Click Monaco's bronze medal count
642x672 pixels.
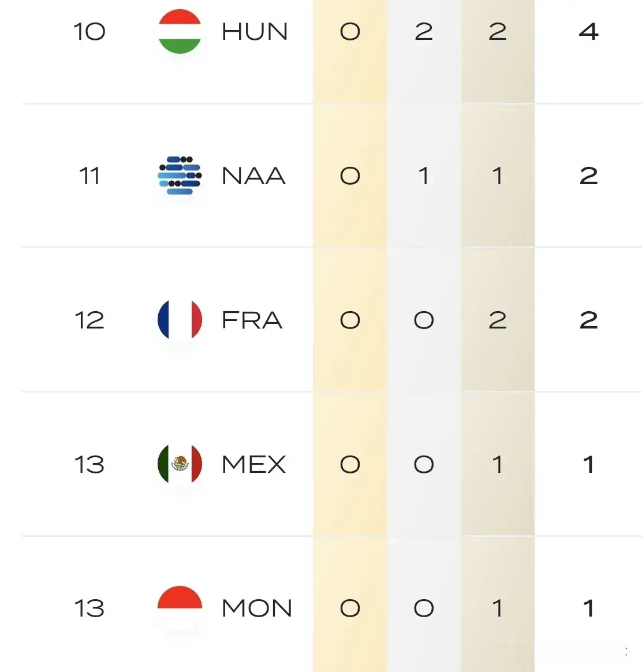pyautogui.click(x=498, y=608)
